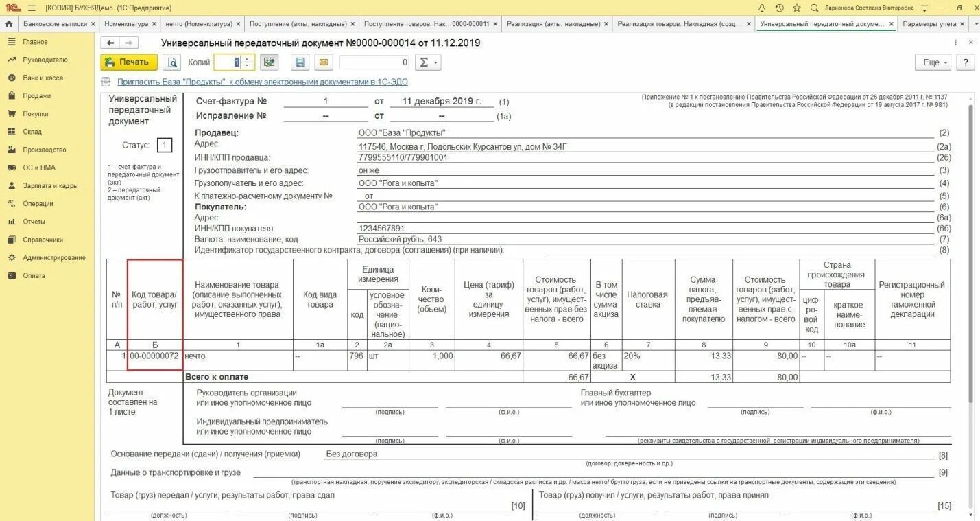
Task: Open Оплата section in sidebar
Action: 34,275
